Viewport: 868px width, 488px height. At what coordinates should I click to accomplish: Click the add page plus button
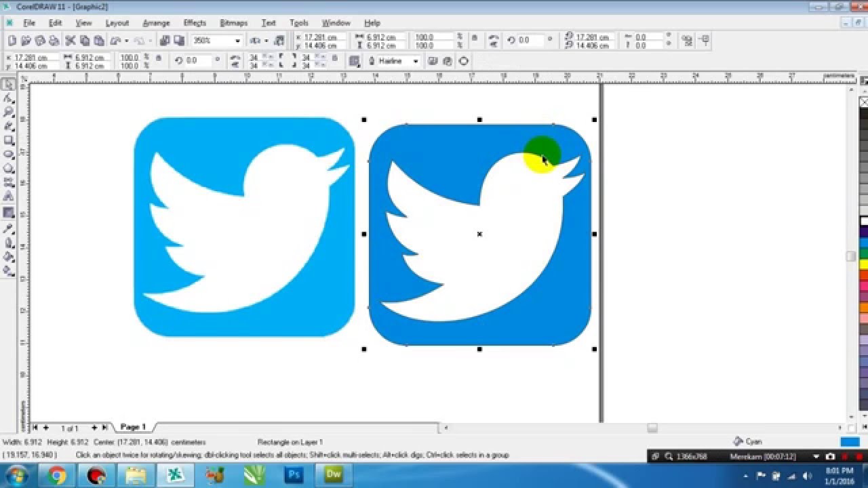[94, 428]
